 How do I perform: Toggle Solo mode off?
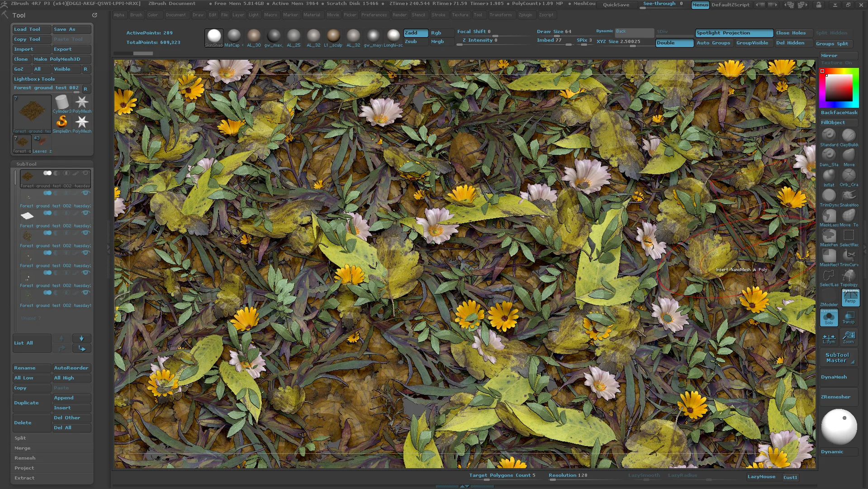point(828,318)
